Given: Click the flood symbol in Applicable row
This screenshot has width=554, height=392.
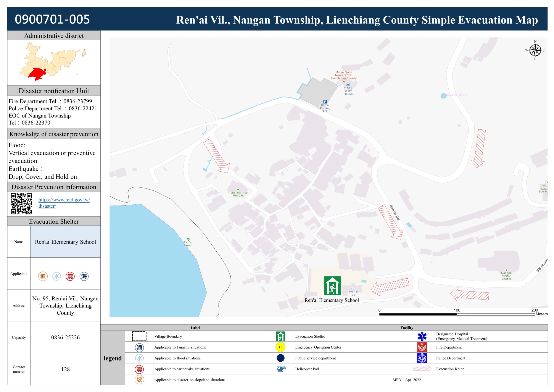Looking at the screenshot, I should click(x=57, y=276).
